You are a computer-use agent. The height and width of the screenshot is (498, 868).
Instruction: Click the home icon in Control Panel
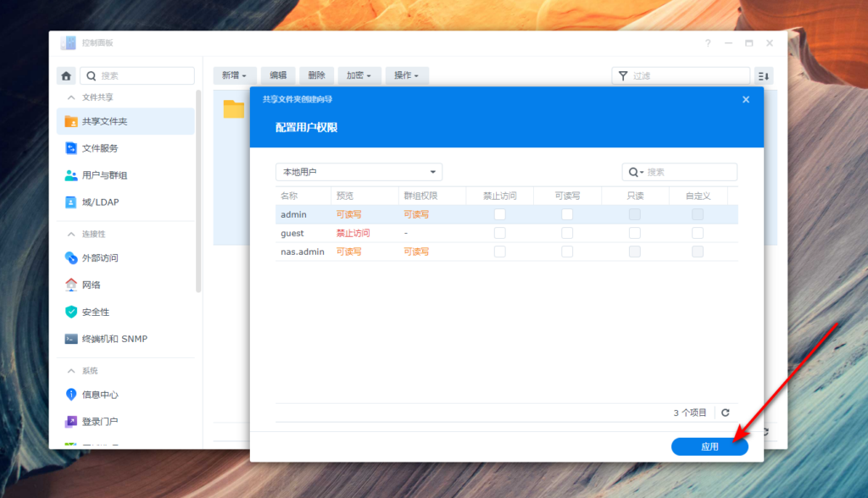(66, 76)
